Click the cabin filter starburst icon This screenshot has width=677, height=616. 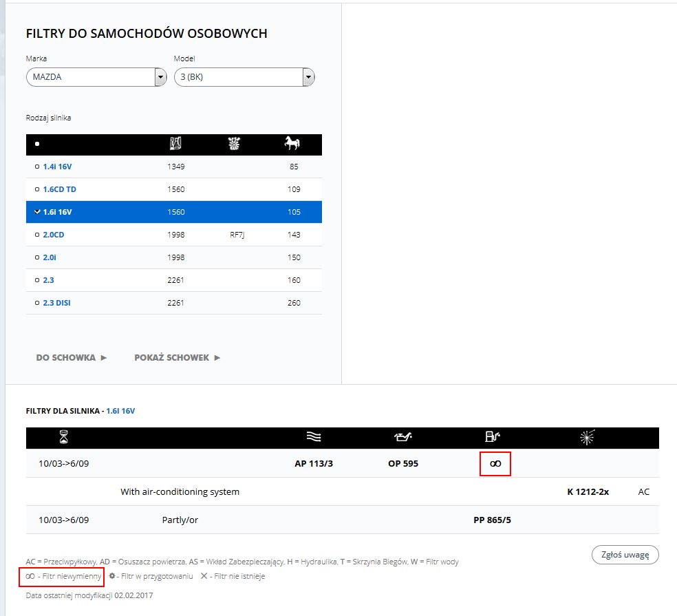click(587, 437)
